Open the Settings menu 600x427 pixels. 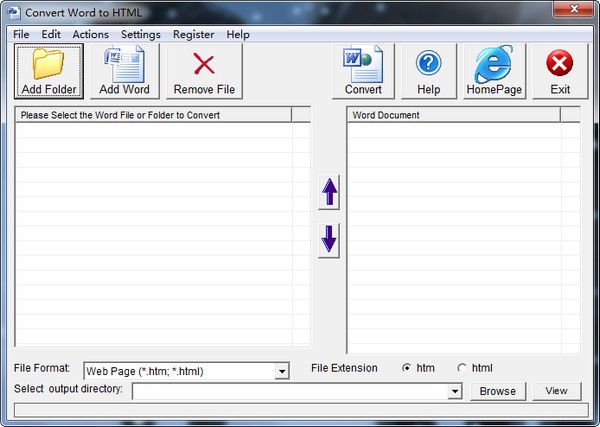141,34
